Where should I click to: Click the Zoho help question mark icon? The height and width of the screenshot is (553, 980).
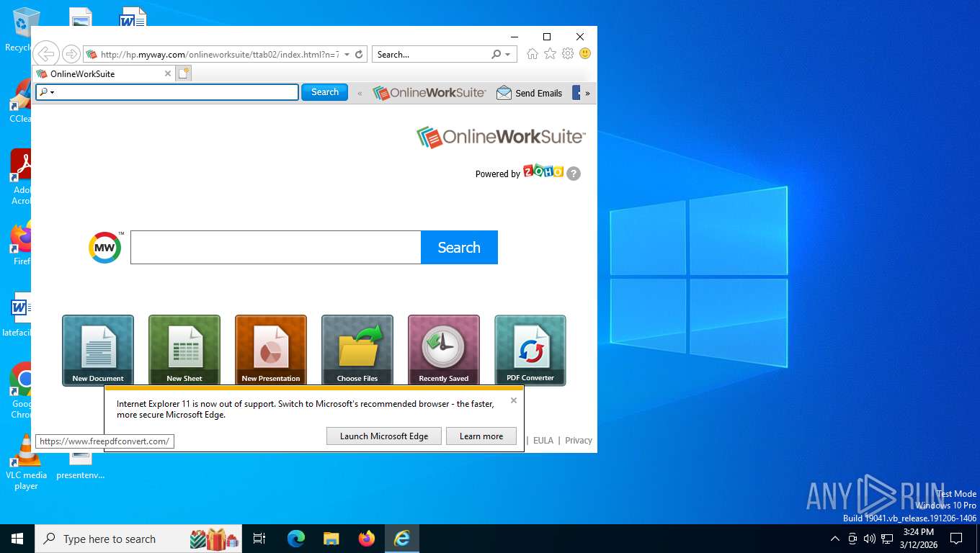574,174
